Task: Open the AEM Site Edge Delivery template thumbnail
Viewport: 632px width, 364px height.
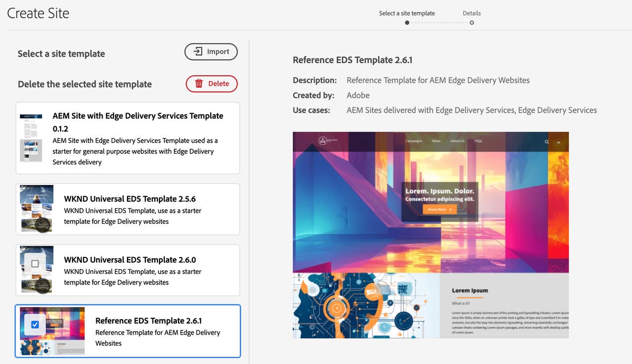Action: pos(31,137)
